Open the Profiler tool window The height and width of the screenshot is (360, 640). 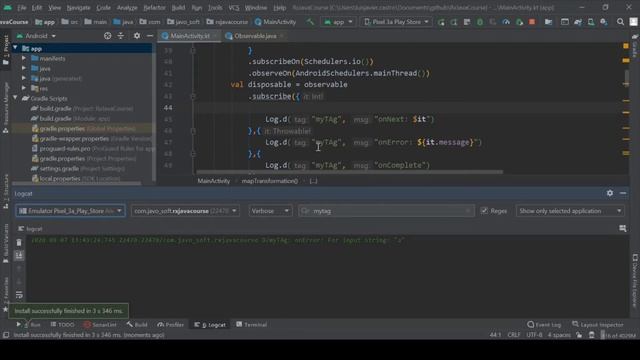point(171,325)
